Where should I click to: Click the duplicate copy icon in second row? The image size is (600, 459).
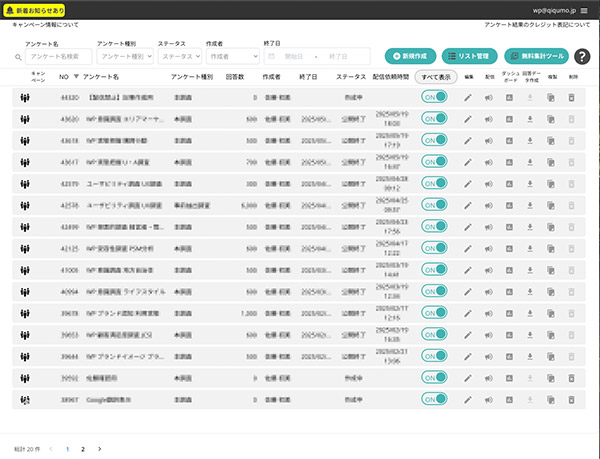pos(551,120)
